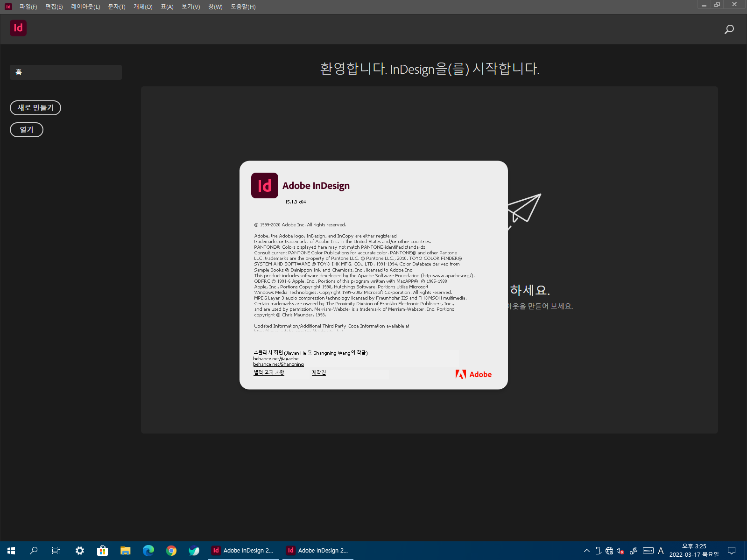Close the InDesign window

click(734, 5)
